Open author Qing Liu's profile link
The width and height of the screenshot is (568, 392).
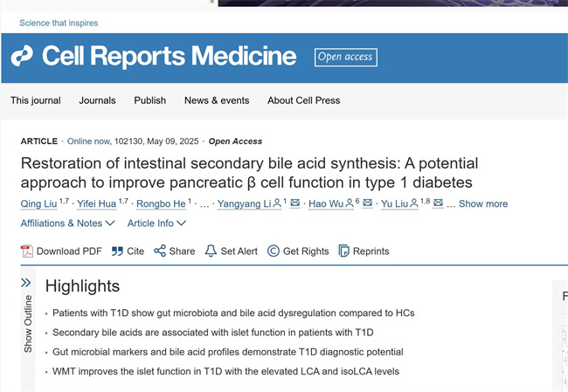[38, 203]
